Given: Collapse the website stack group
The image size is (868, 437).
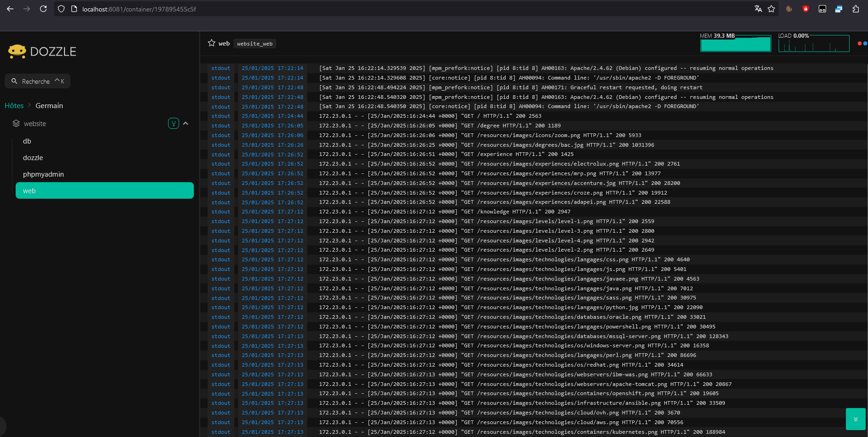Looking at the screenshot, I should tap(186, 123).
